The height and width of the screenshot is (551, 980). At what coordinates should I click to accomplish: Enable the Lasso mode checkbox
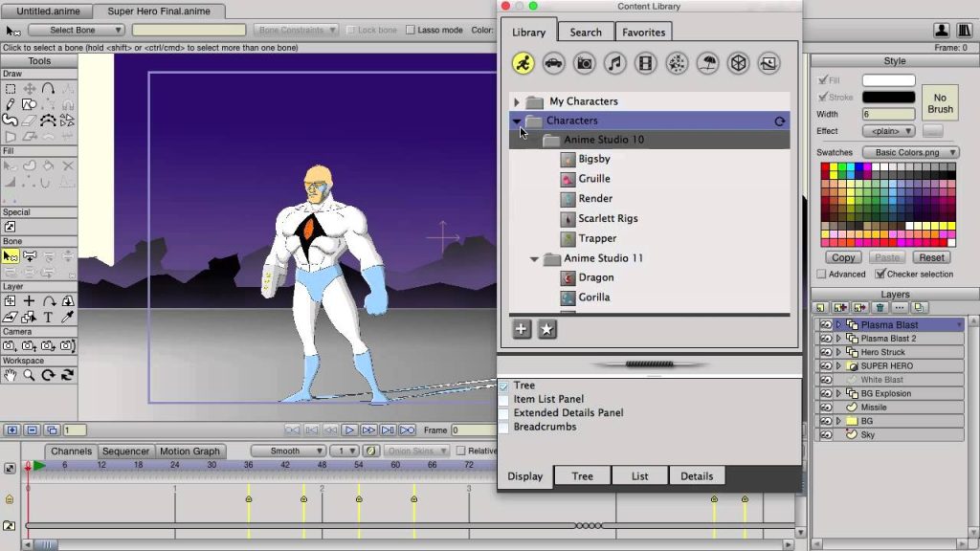[411, 30]
